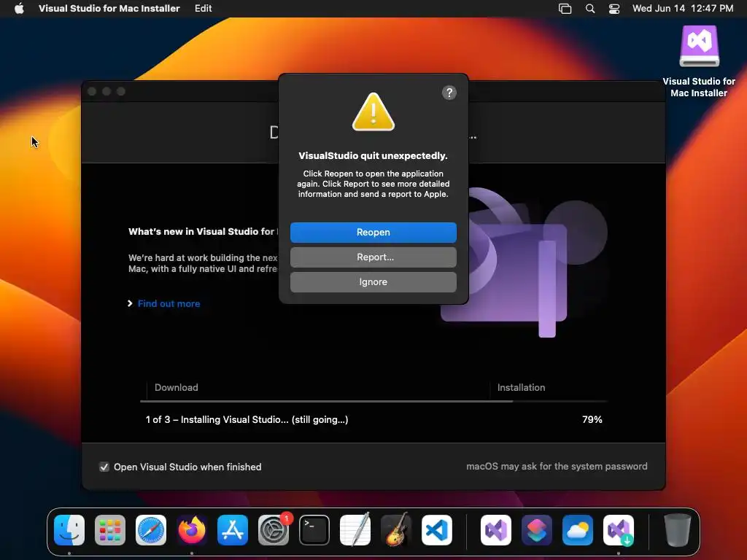747x560 pixels.
Task: Launch Firefox from the dock
Action: 192,529
